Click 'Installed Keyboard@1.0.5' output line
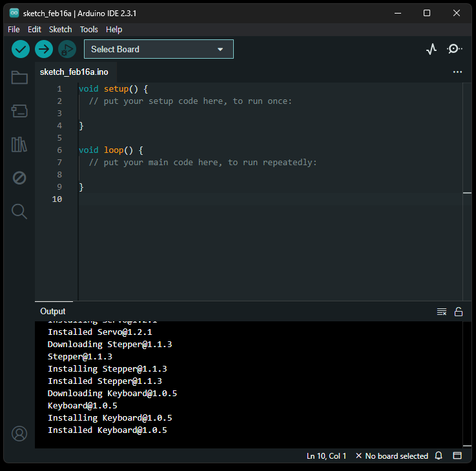The height and width of the screenshot is (471, 476). pyautogui.click(x=107, y=430)
